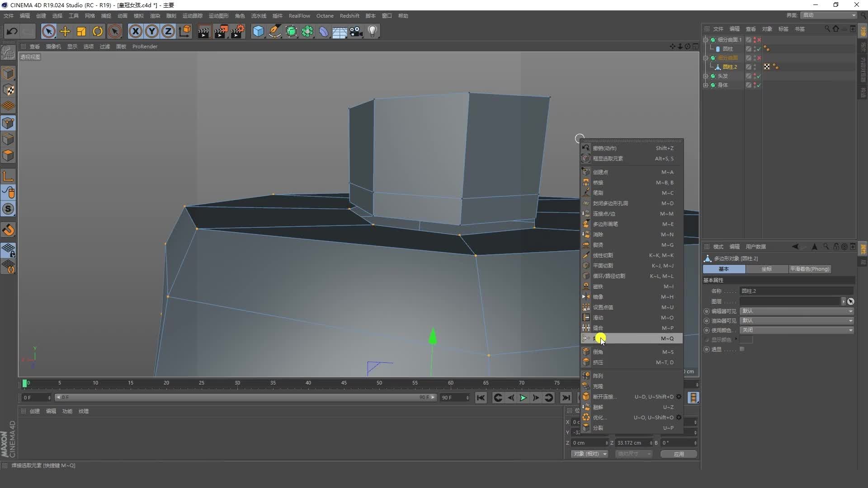Open the Subdivision Surface generator icon
Viewport: 868px width, 488px height.
coord(291,31)
